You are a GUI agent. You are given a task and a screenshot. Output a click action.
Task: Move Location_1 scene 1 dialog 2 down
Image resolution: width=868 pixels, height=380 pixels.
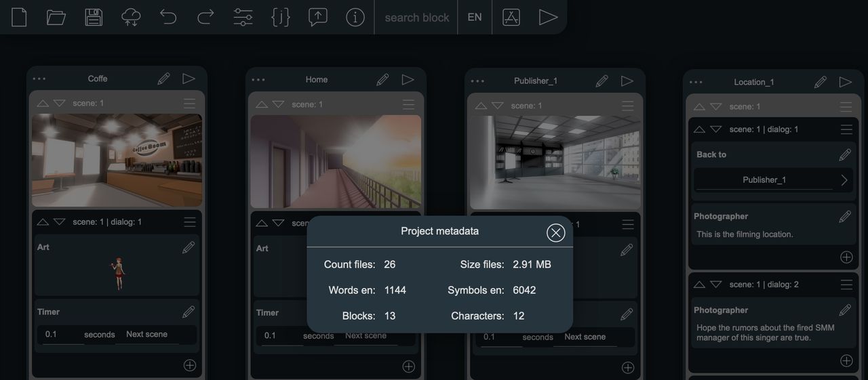[x=716, y=284]
